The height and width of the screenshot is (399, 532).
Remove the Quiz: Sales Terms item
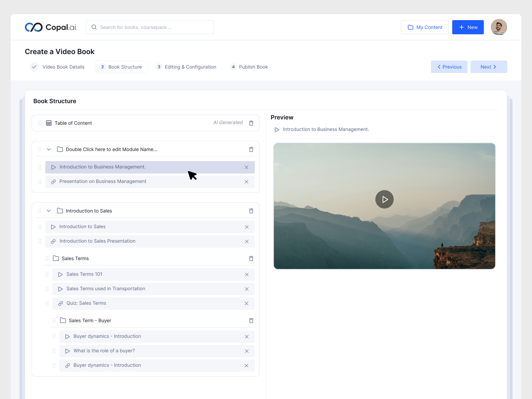(246, 304)
